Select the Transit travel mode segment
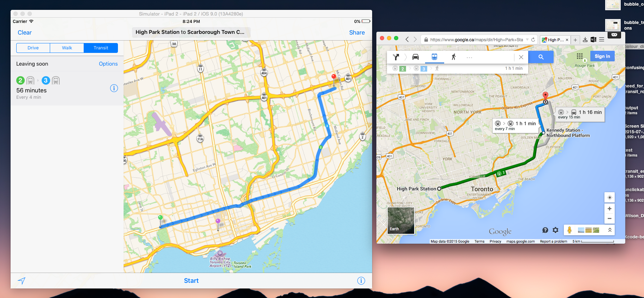 tap(101, 48)
